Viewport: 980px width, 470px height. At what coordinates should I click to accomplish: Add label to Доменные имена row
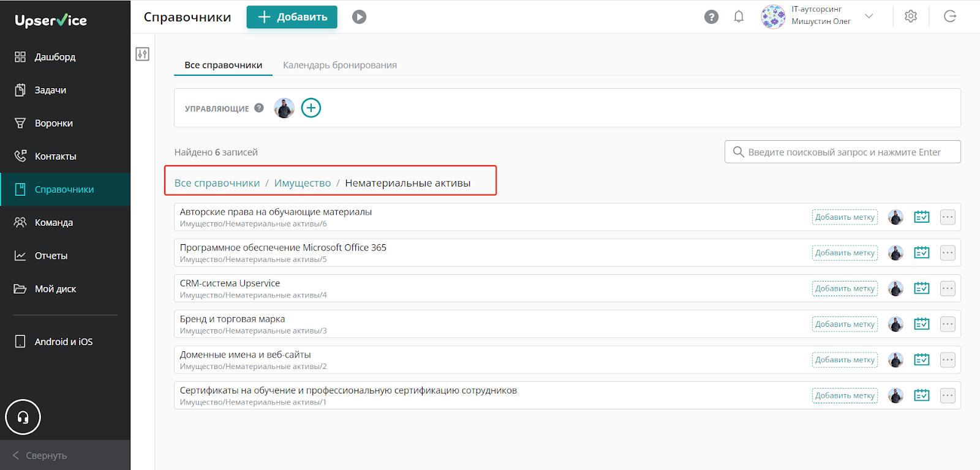click(x=845, y=360)
